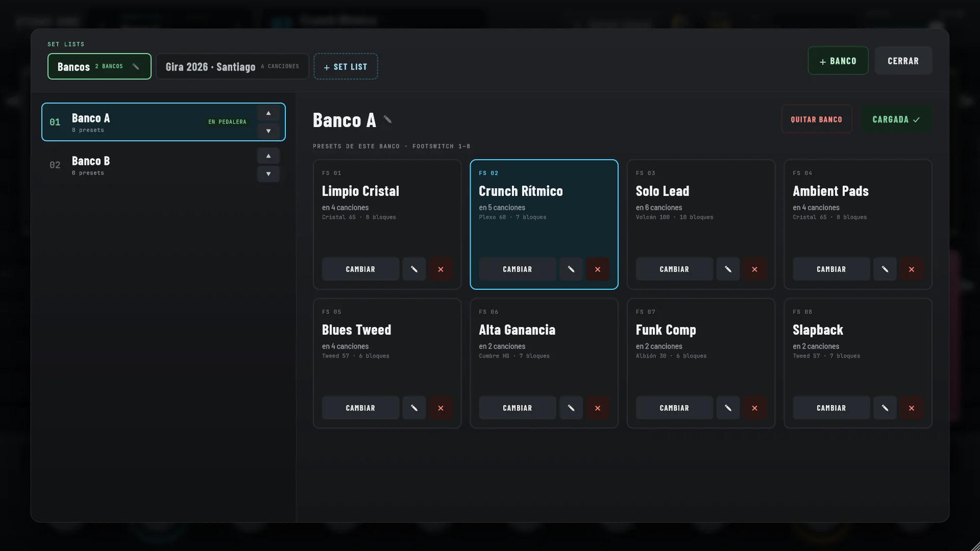Add a new set list tab
The width and height of the screenshot is (980, 551).
pyautogui.click(x=346, y=66)
